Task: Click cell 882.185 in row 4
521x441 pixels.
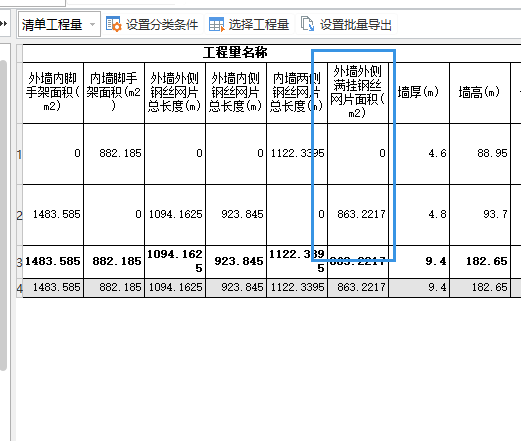Action: click(114, 288)
